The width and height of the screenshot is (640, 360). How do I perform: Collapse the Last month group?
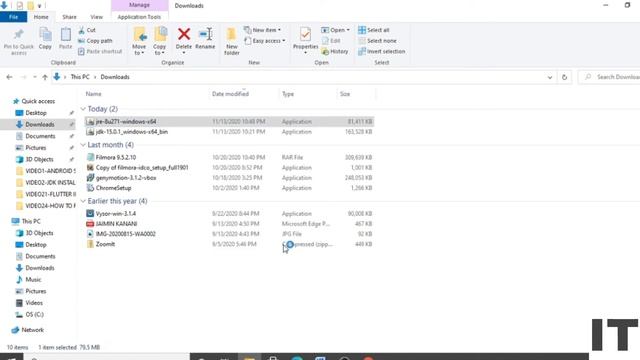pos(83,145)
